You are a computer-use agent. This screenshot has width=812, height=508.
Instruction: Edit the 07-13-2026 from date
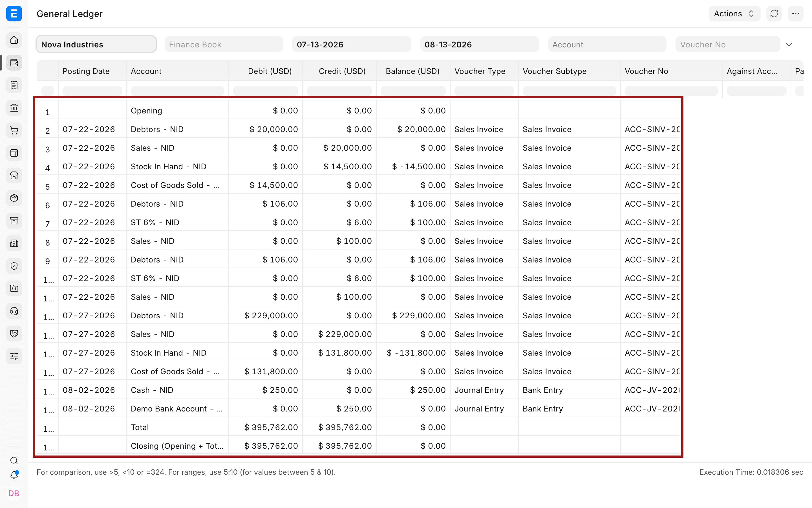(x=351, y=44)
